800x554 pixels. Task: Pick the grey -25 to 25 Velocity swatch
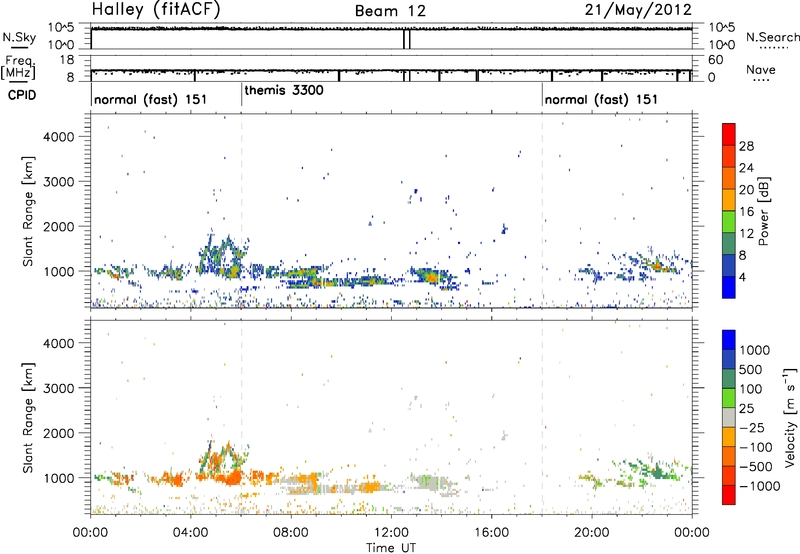tap(729, 417)
